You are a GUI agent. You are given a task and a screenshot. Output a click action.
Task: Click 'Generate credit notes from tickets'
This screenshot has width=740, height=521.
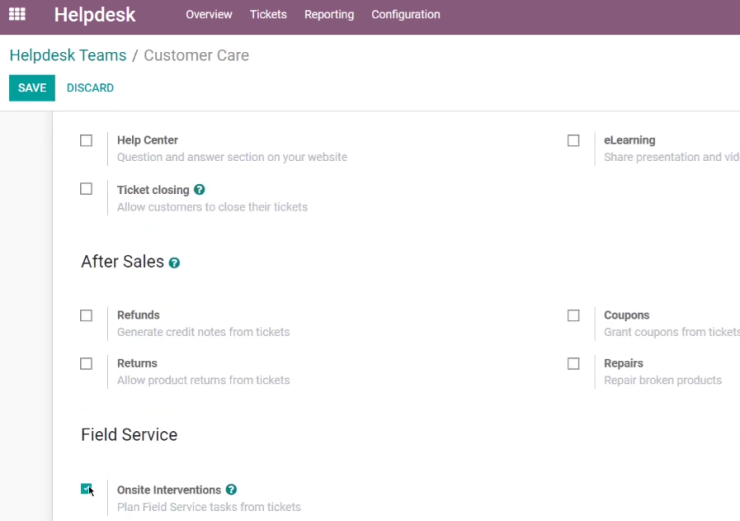point(203,332)
